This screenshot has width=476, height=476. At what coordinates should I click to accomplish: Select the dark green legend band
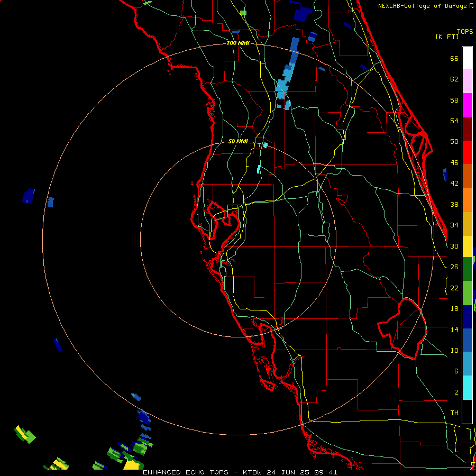(467, 269)
